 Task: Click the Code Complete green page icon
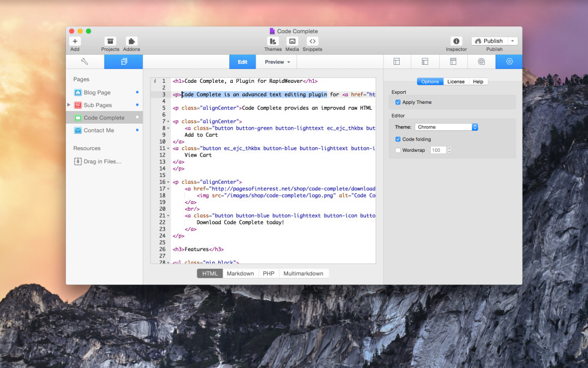[78, 118]
